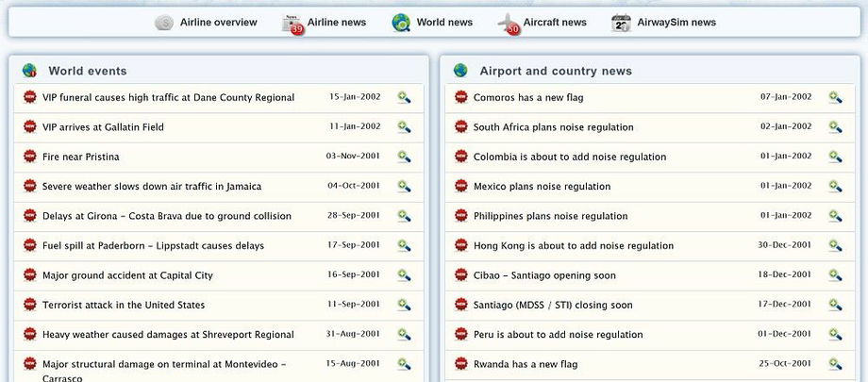
Task: View details of VIP arrives at Gallatin Field magnifier
Action: (404, 126)
